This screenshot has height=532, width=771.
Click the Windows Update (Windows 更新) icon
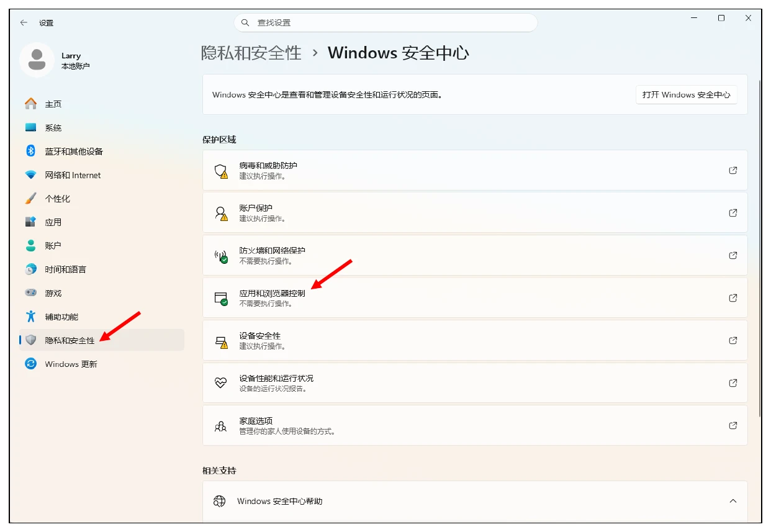[31, 364]
